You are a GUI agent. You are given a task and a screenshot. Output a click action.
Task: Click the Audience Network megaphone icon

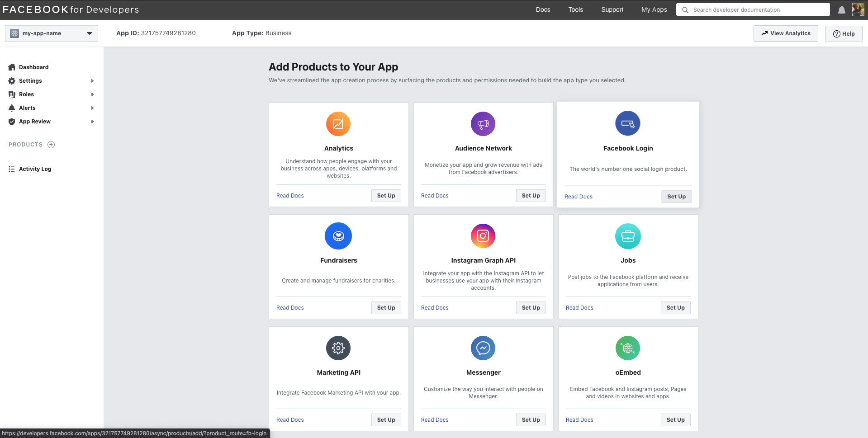click(483, 124)
